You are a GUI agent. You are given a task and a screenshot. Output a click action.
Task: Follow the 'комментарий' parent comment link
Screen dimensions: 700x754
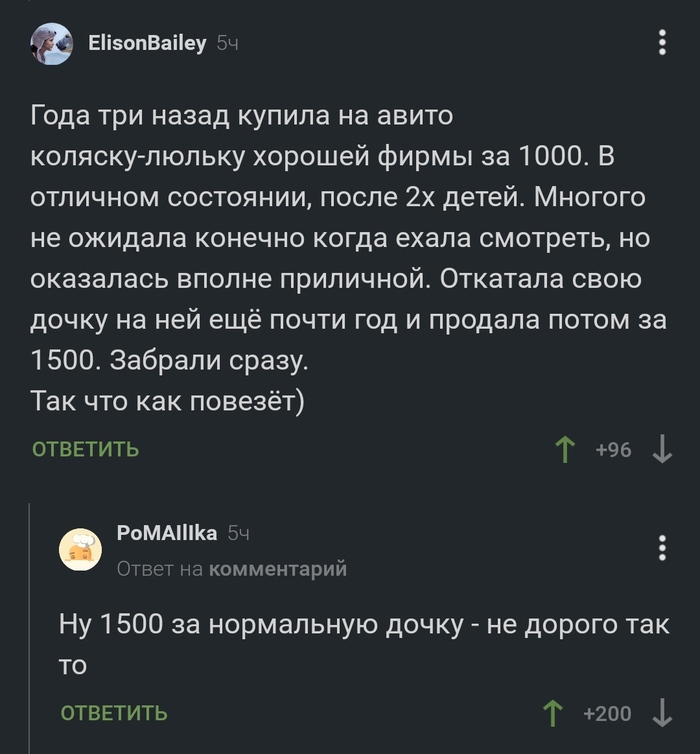[277, 569]
